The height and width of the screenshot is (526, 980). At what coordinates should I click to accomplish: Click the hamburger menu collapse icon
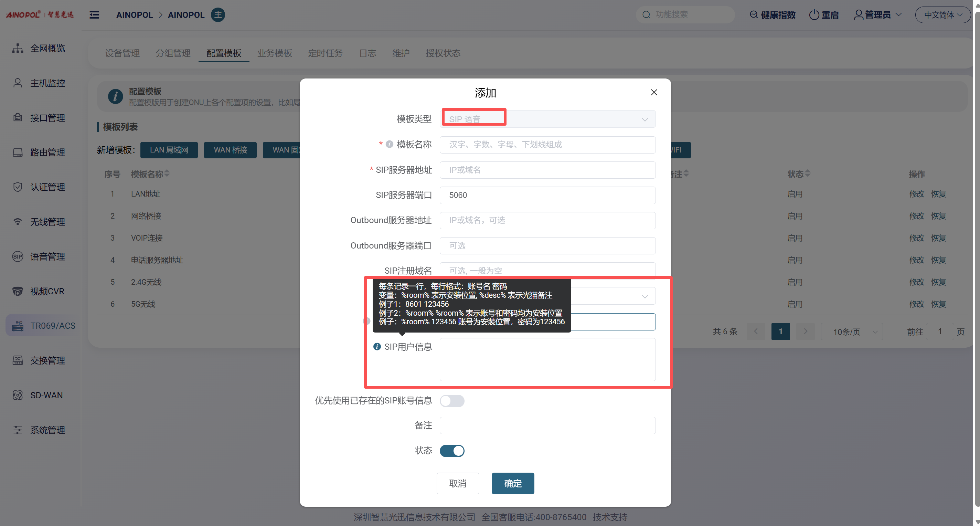(94, 15)
